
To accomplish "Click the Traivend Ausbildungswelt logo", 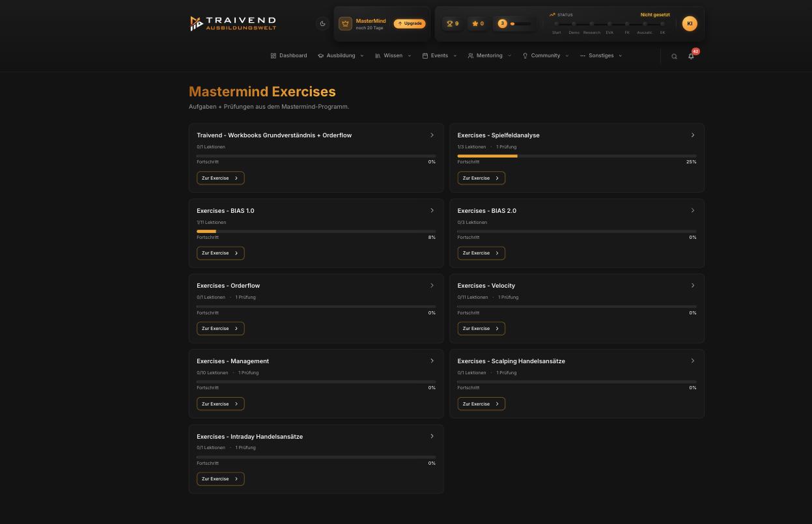I will tap(233, 23).
